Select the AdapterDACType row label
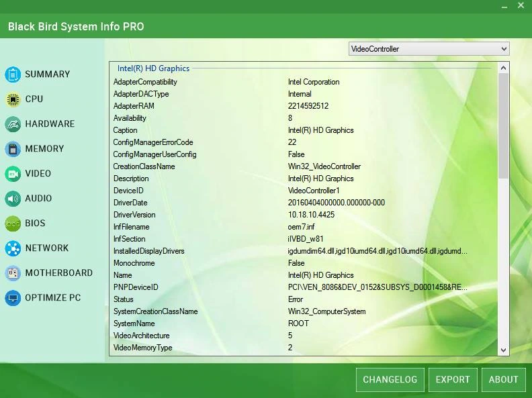Screen dimensions: 532x398 [x=141, y=94]
